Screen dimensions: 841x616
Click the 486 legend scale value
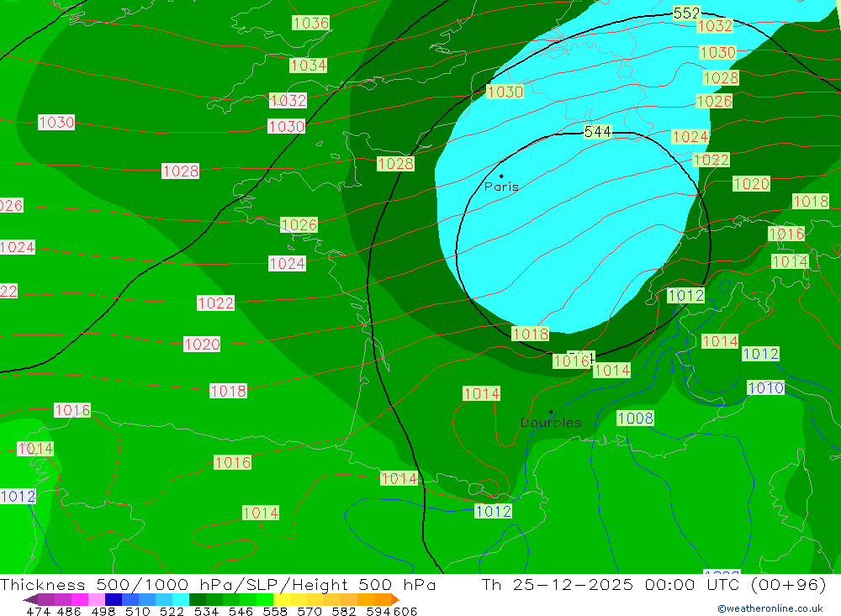click(69, 611)
